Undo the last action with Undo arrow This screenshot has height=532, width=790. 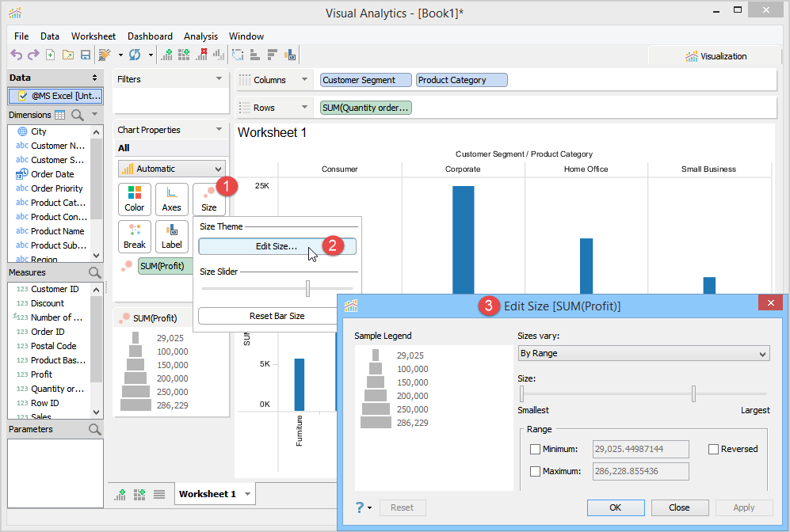tap(17, 55)
